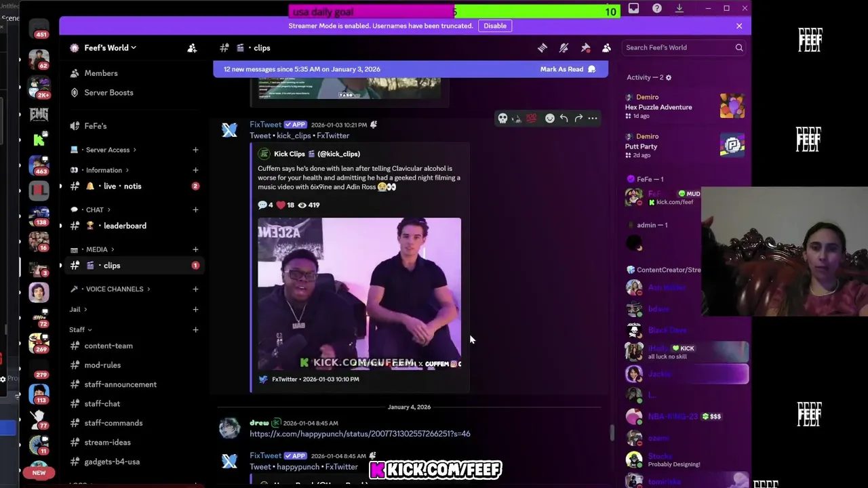This screenshot has width=868, height=488.
Task: Click the FixTweet username
Action: coord(265,125)
